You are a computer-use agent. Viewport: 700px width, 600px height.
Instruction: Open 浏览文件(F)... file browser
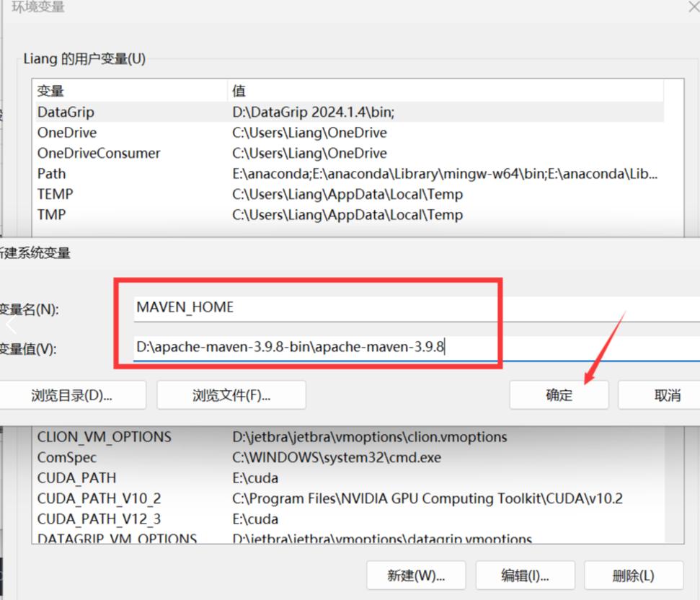pos(231,395)
